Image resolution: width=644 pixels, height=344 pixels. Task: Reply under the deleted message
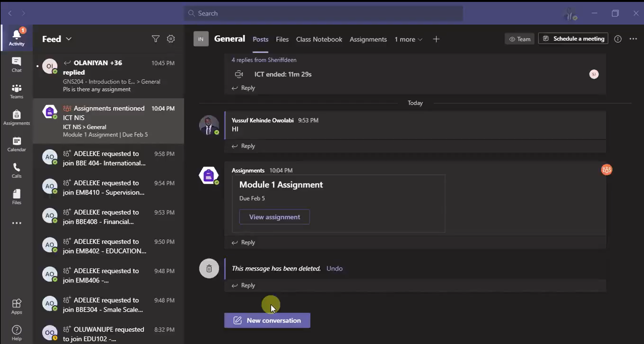click(244, 285)
